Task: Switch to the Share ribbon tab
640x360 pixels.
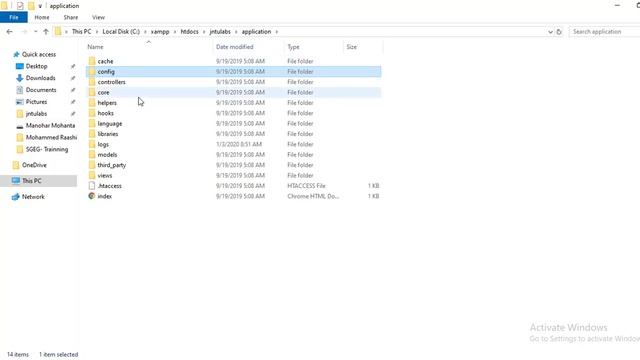Action: 71,17
